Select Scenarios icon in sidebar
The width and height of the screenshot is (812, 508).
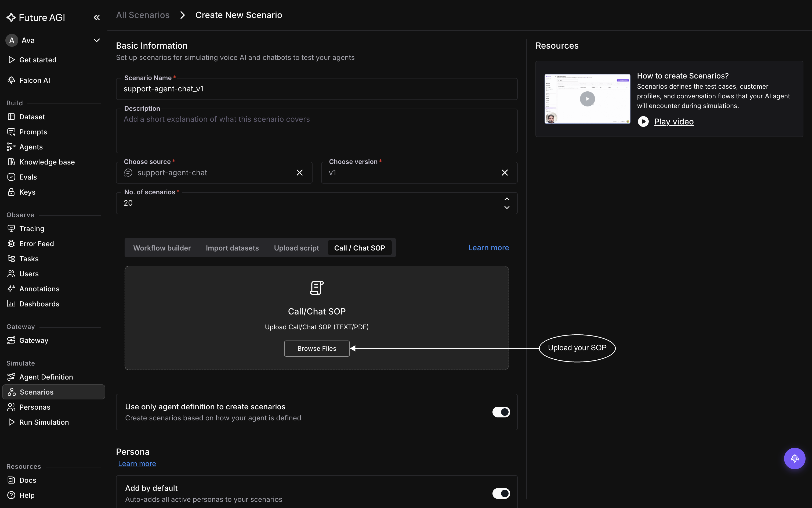coord(12,392)
